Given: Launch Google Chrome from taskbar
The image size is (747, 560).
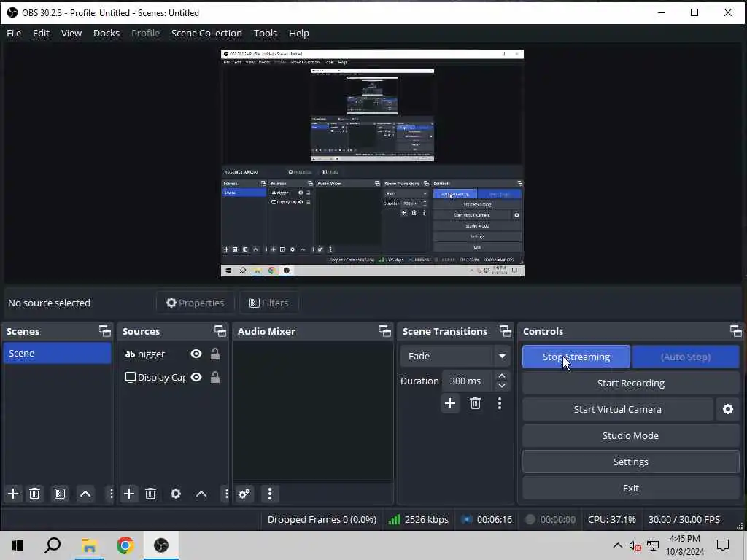Looking at the screenshot, I should [x=125, y=545].
